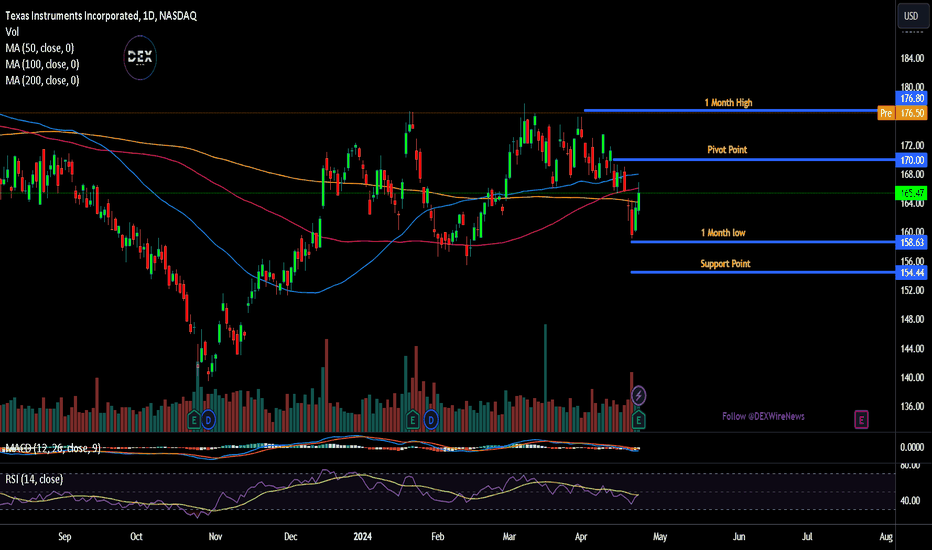The width and height of the screenshot is (932, 550).
Task: Click the Mar label on time axis
Action: [509, 536]
